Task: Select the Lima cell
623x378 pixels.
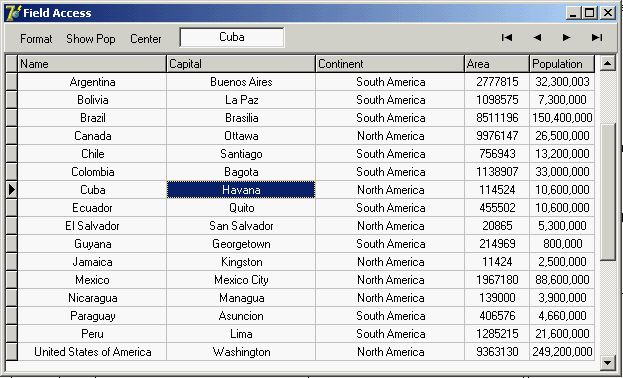Action: click(241, 333)
